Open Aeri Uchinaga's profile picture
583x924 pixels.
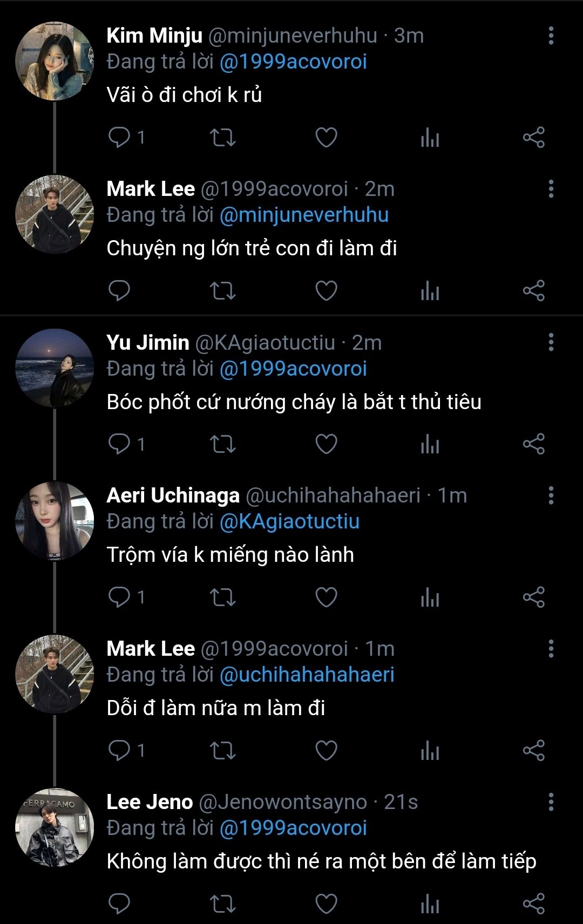click(55, 521)
